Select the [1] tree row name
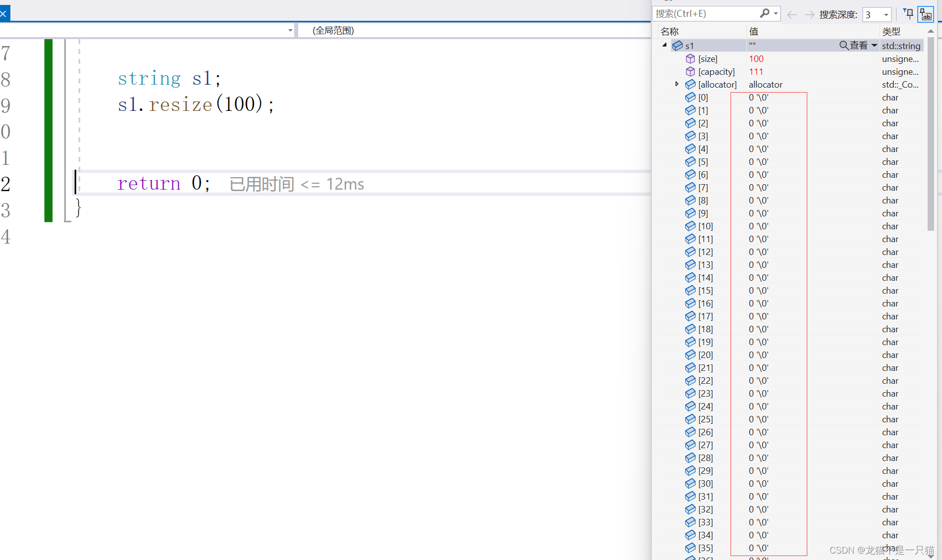The image size is (942, 560). click(x=703, y=110)
